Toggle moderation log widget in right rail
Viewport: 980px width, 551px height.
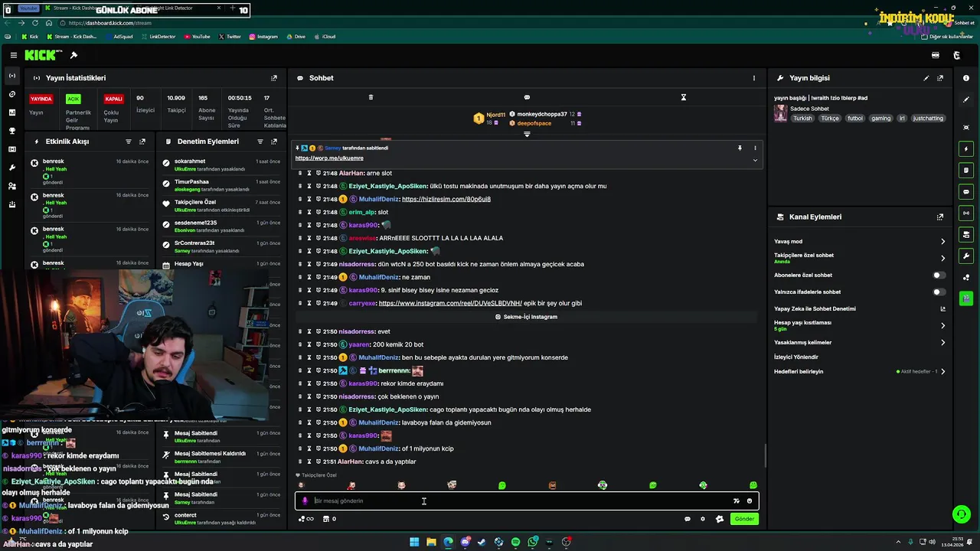966,171
